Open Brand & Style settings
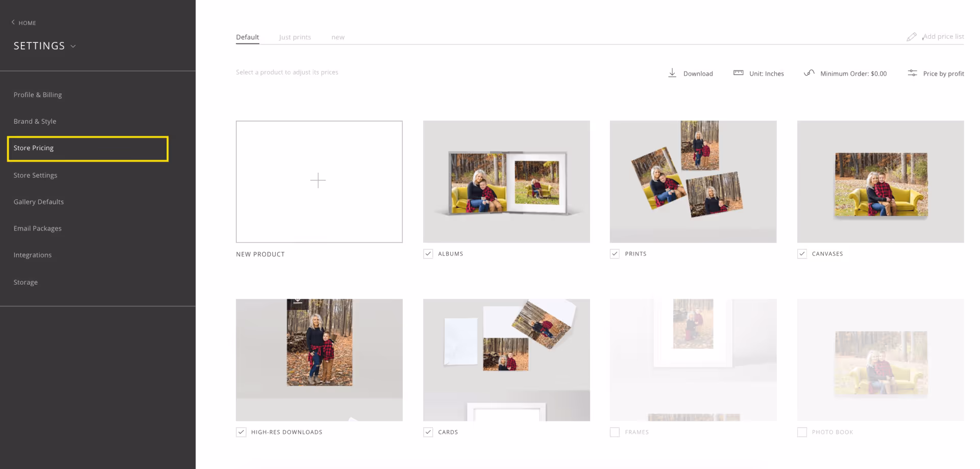The width and height of the screenshot is (980, 469). click(35, 122)
